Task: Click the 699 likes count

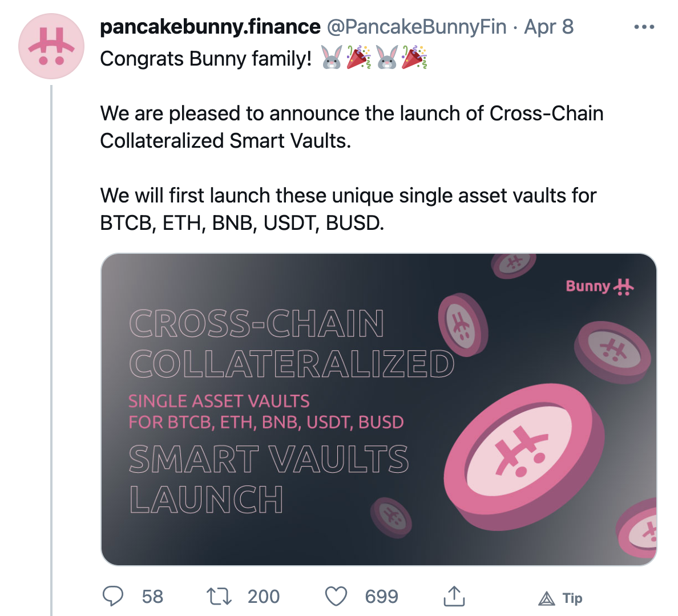Action: click(381, 597)
